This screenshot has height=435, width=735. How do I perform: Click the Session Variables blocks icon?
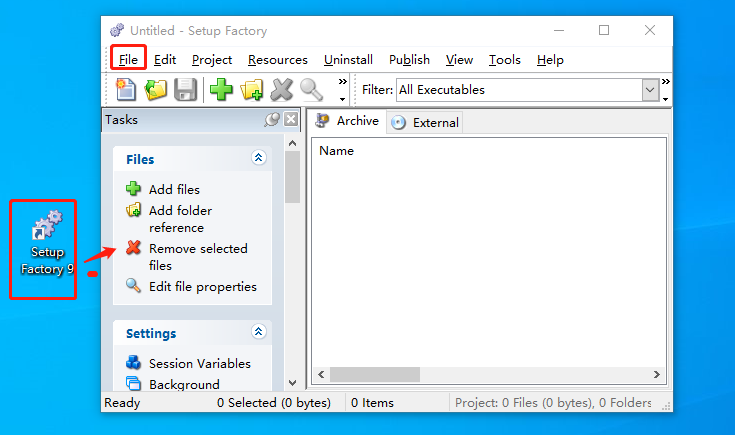click(133, 362)
